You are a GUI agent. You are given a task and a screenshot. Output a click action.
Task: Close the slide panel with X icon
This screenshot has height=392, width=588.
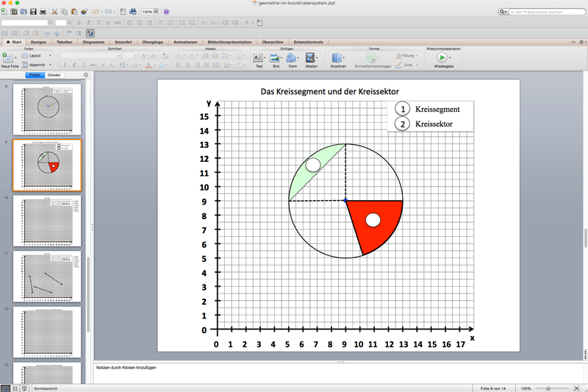pyautogui.click(x=86, y=75)
